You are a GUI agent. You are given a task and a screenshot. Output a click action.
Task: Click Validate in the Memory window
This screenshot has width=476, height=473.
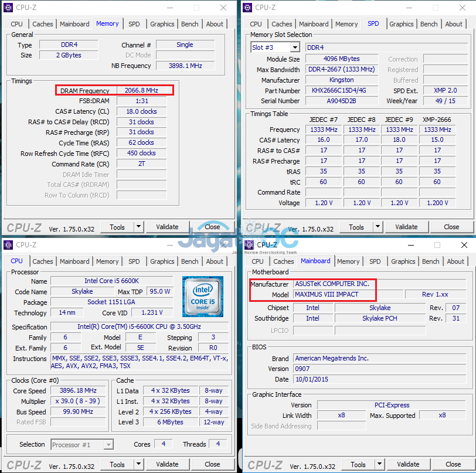[167, 227]
